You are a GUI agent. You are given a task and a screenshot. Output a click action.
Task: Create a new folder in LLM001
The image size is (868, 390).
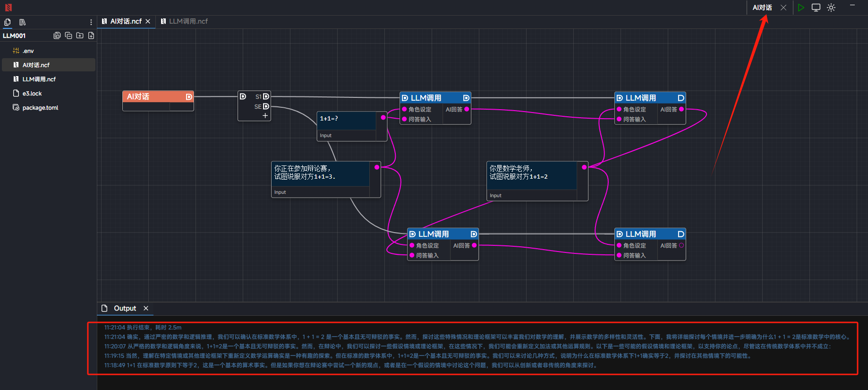pyautogui.click(x=80, y=35)
